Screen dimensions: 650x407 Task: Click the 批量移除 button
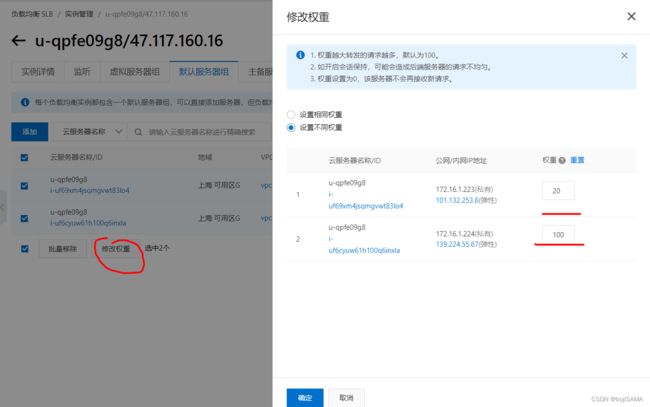[63, 249]
